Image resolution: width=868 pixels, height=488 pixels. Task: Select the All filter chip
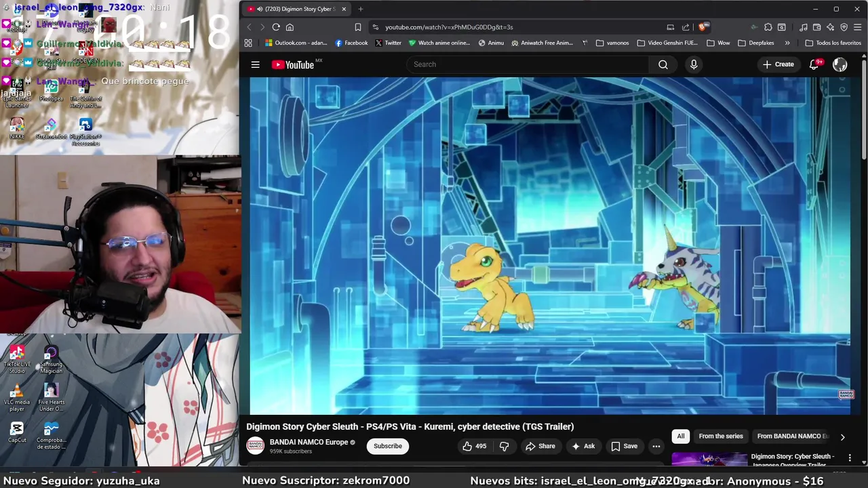click(681, 436)
